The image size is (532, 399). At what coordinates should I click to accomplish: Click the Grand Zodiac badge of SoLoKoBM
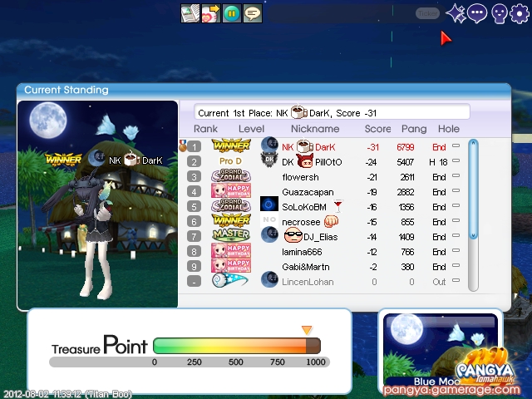(231, 205)
